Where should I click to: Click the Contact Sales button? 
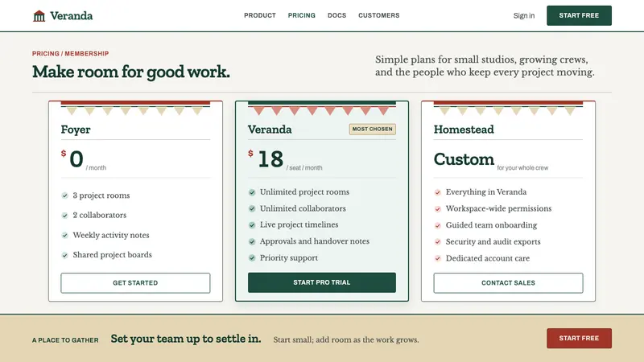508,283
